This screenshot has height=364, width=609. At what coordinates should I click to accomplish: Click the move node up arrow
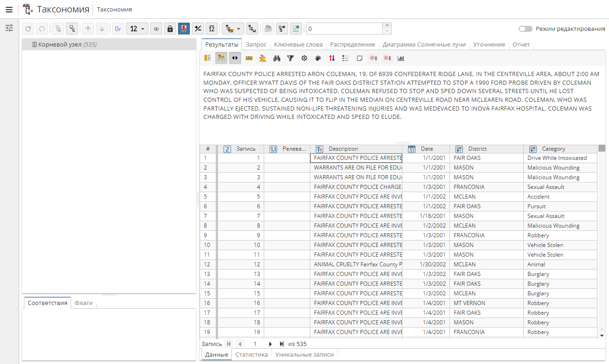tap(88, 29)
